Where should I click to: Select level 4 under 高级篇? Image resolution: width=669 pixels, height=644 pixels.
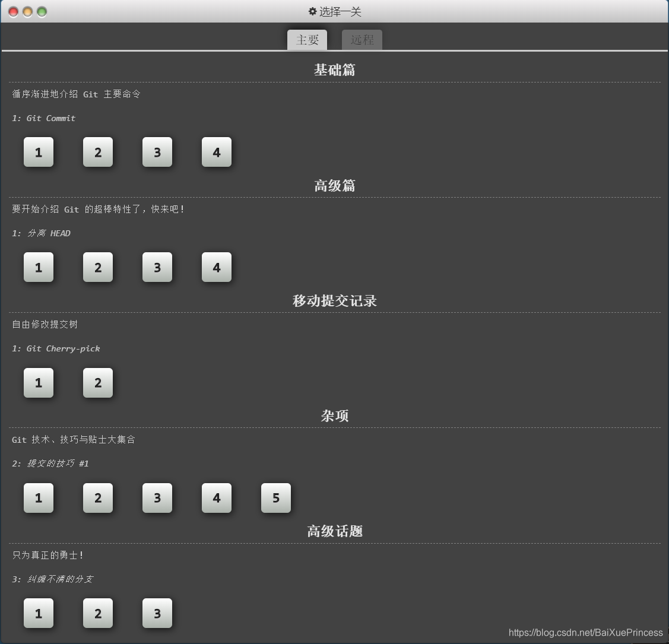[x=216, y=267]
